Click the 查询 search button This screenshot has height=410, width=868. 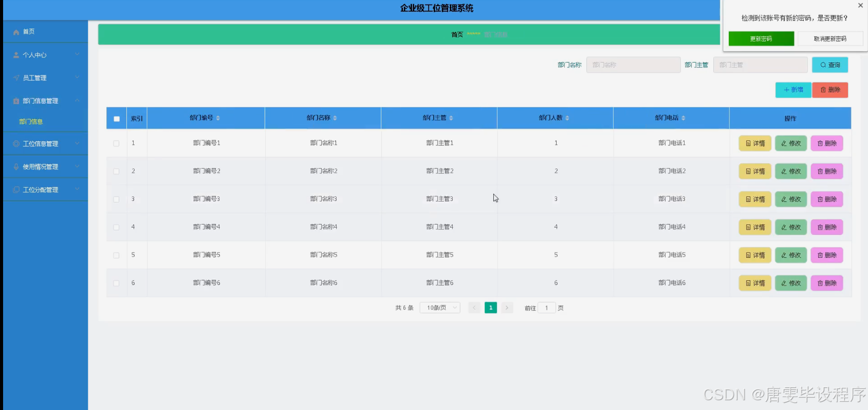(x=830, y=65)
